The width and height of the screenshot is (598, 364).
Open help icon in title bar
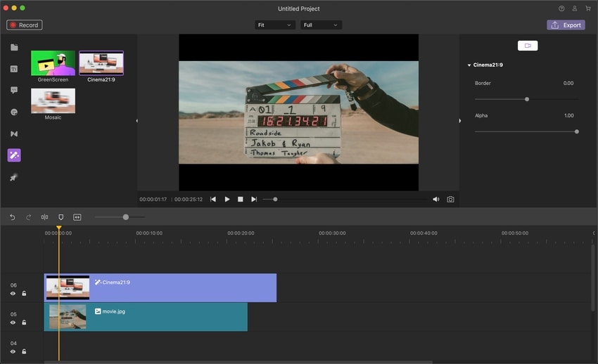[561, 8]
